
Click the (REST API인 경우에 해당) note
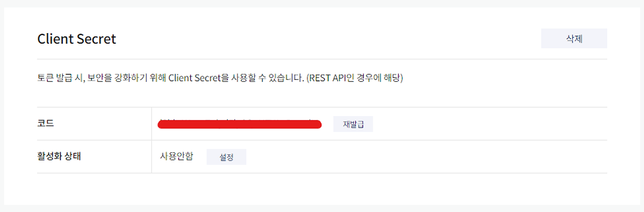[355, 78]
